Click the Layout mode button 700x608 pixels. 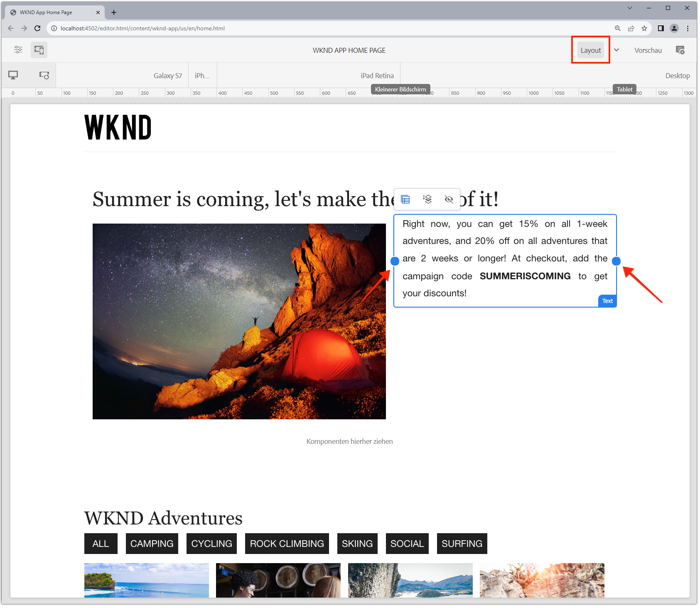point(591,50)
